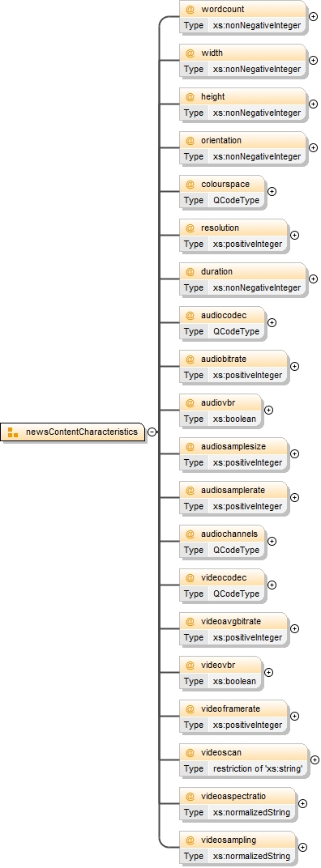Click the @ icon of videosampling attribute
The height and width of the screenshot is (868, 321).
[190, 840]
